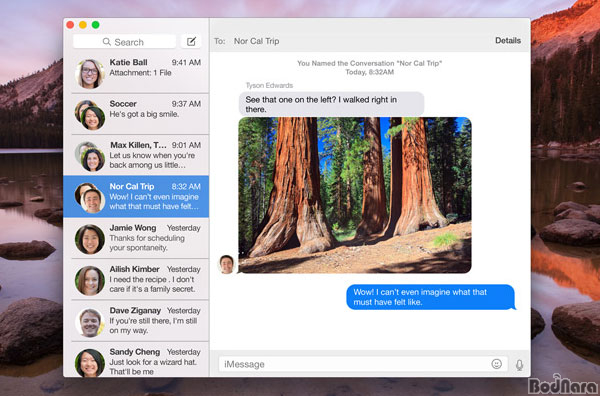Viewport: 600px width, 396px height.
Task: Open the emoji picker smiley icon
Action: [496, 364]
